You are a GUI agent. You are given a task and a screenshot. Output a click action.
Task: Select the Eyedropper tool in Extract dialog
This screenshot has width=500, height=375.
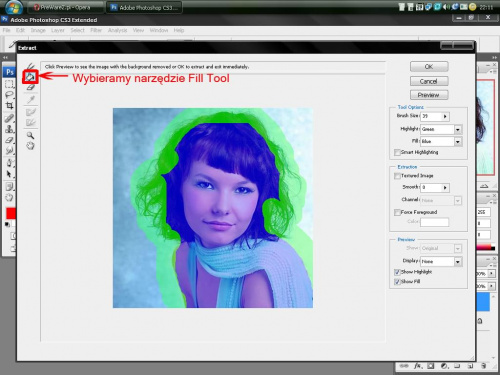pos(31,99)
